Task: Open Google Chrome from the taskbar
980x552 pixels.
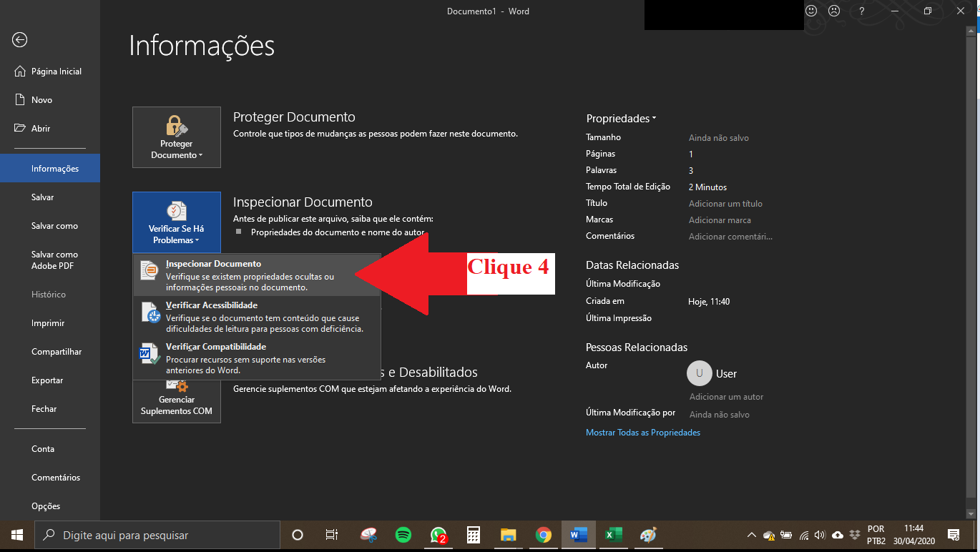Action: pyautogui.click(x=544, y=535)
